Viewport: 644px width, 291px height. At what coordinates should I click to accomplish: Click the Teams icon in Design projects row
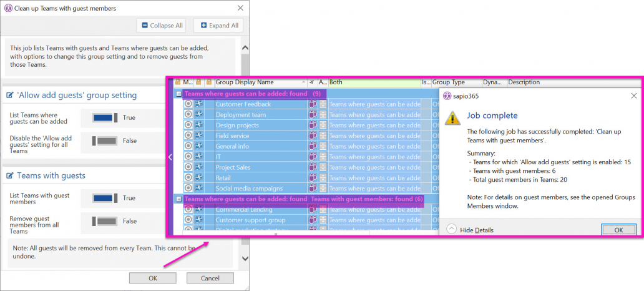pyautogui.click(x=313, y=126)
